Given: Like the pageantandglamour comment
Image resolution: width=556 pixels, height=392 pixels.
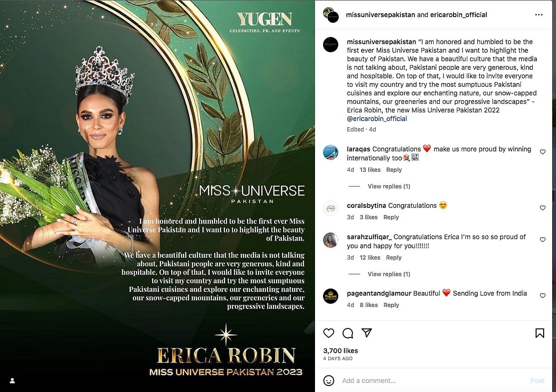Looking at the screenshot, I should coord(543,296).
